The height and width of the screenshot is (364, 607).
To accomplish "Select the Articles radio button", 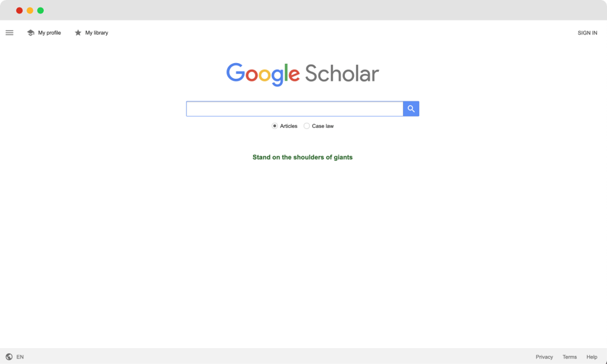I will tap(275, 126).
